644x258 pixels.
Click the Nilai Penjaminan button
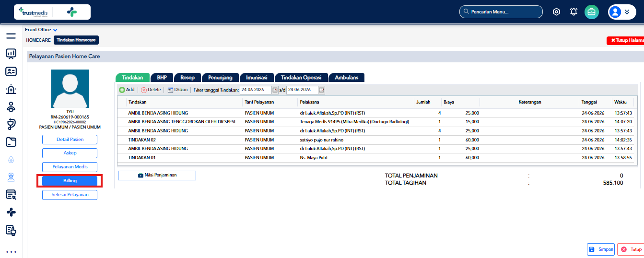coord(157,176)
